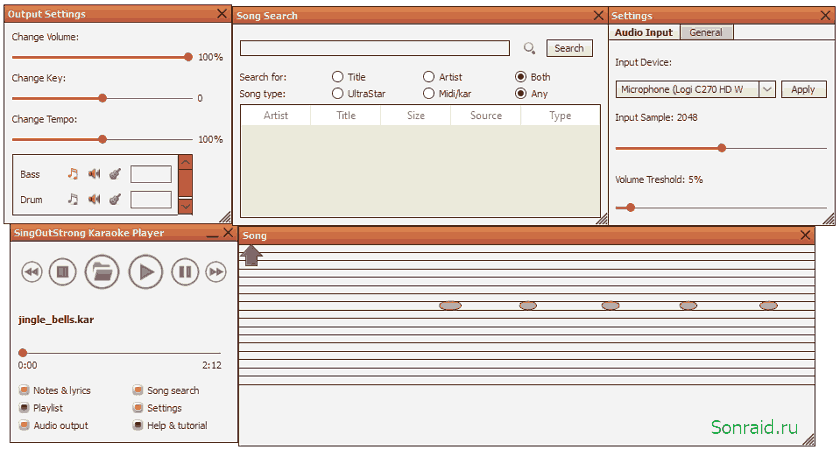Click the first note on the staff

pos(451,305)
